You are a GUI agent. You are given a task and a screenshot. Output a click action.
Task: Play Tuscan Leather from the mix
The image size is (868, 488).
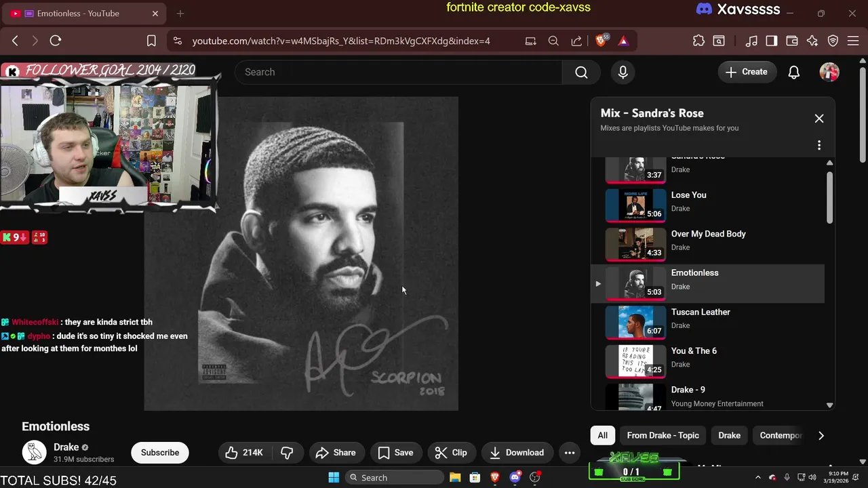(709, 322)
